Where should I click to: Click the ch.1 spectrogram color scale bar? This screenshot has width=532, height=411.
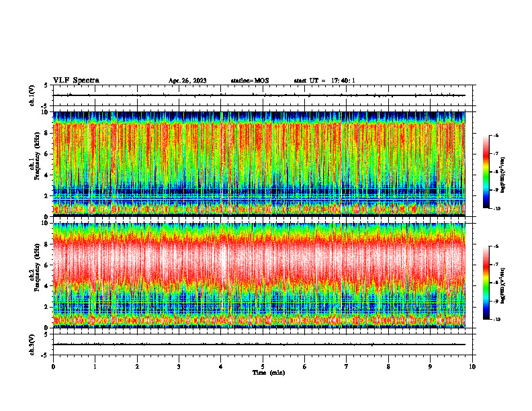pos(486,172)
